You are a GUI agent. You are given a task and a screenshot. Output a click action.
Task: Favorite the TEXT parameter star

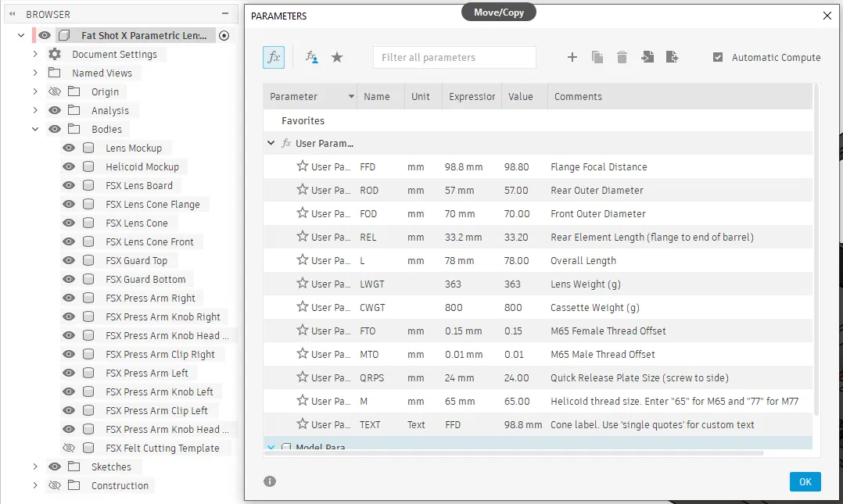[x=303, y=424]
